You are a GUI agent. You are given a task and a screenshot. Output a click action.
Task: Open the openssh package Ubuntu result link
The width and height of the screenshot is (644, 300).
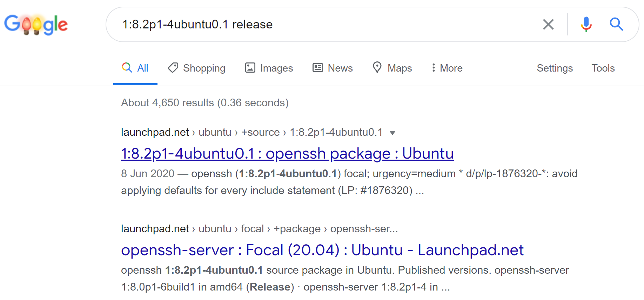tap(287, 154)
